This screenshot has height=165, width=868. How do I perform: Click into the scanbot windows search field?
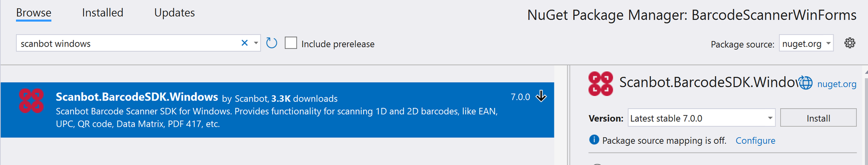pyautogui.click(x=128, y=43)
